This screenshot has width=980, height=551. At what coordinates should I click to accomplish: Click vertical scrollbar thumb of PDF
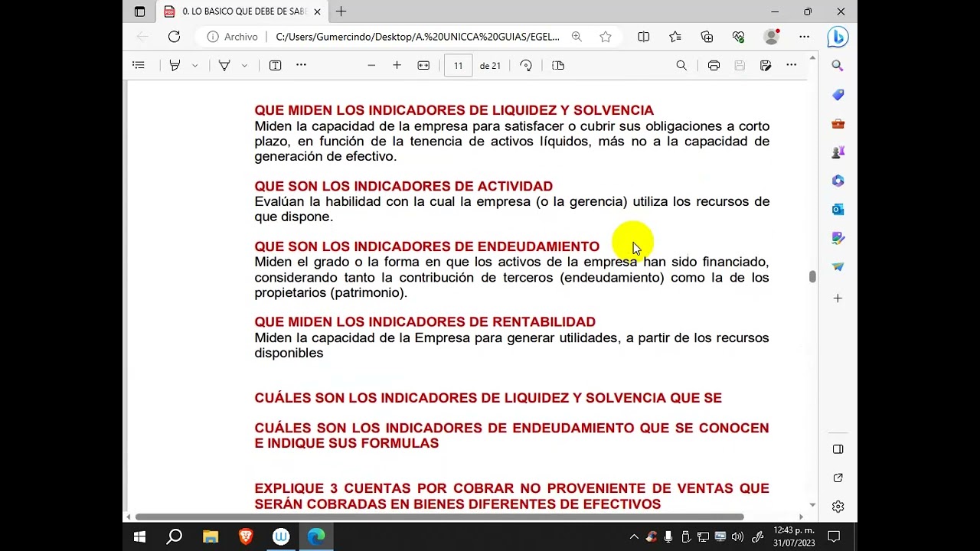tap(812, 276)
